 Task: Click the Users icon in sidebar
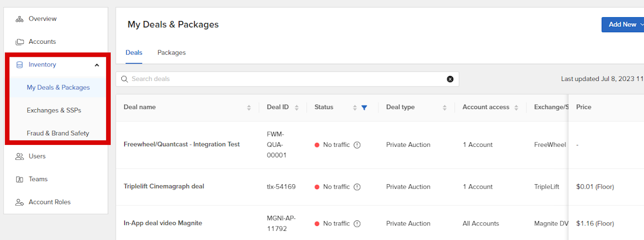[20, 156]
